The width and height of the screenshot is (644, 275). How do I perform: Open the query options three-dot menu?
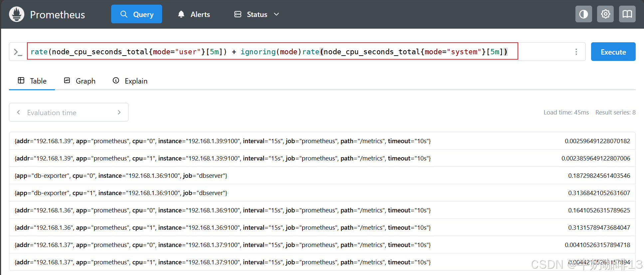click(x=576, y=52)
